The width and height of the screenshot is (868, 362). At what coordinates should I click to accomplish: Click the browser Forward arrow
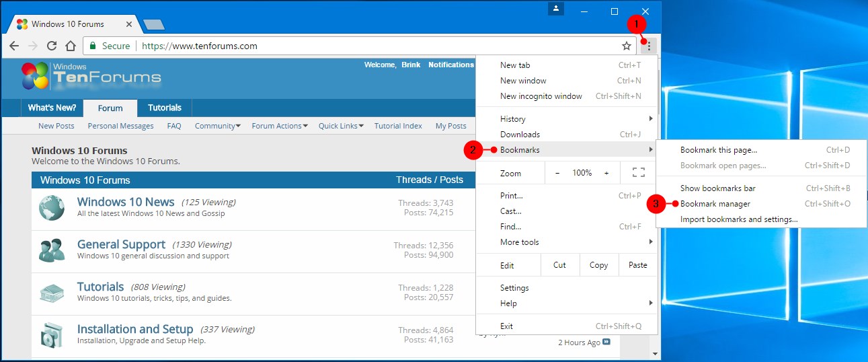[32, 46]
